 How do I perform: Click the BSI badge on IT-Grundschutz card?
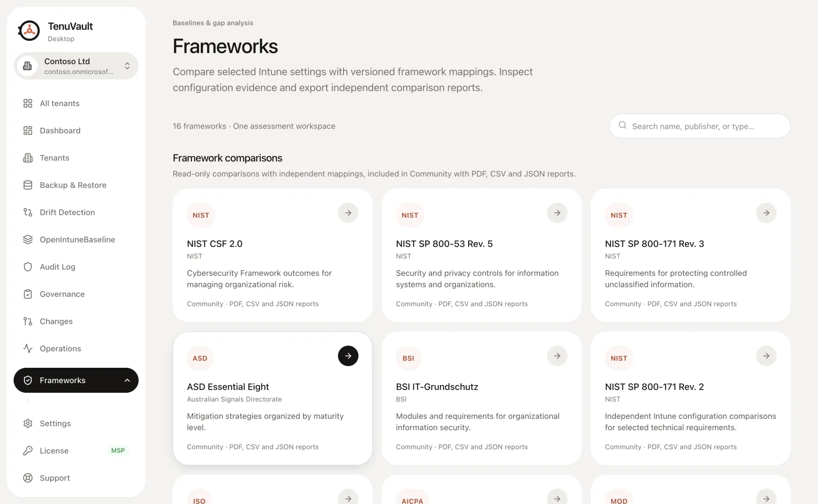click(x=409, y=358)
